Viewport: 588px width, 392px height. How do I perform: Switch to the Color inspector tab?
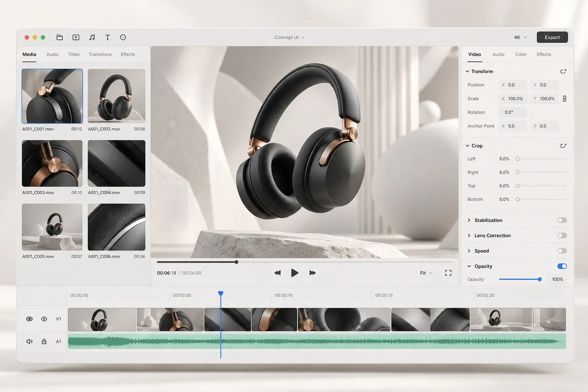click(521, 55)
